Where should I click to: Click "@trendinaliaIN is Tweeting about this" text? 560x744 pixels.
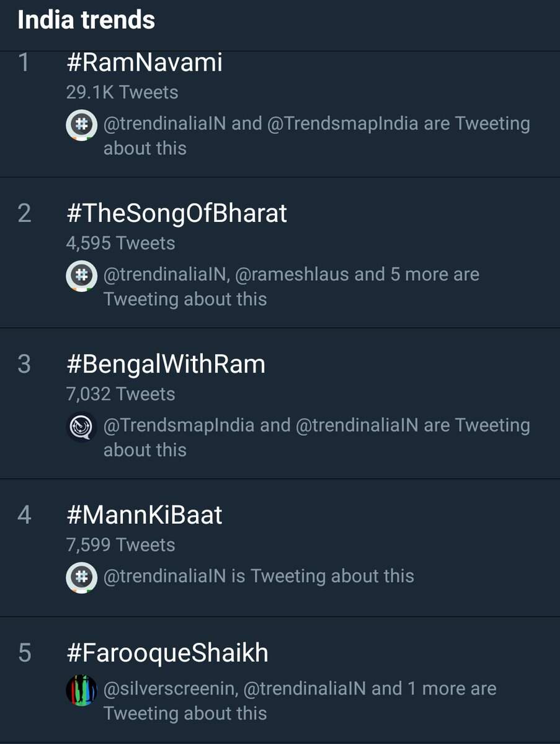pos(259,576)
